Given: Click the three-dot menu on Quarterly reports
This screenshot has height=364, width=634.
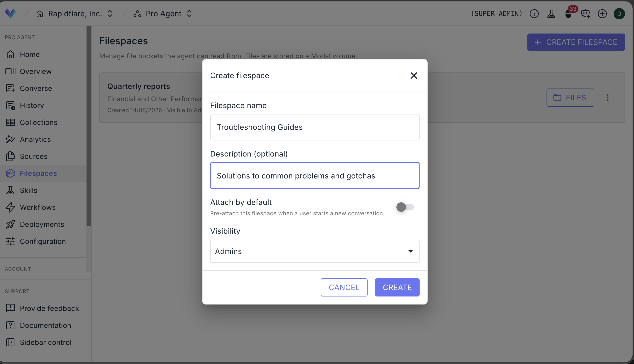Looking at the screenshot, I should tap(608, 97).
